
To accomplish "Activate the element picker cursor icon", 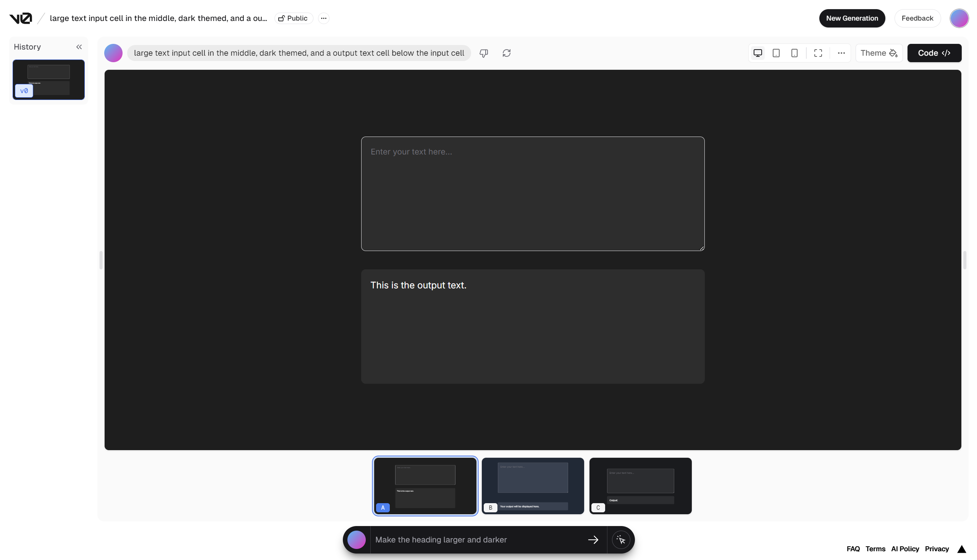I will (620, 540).
